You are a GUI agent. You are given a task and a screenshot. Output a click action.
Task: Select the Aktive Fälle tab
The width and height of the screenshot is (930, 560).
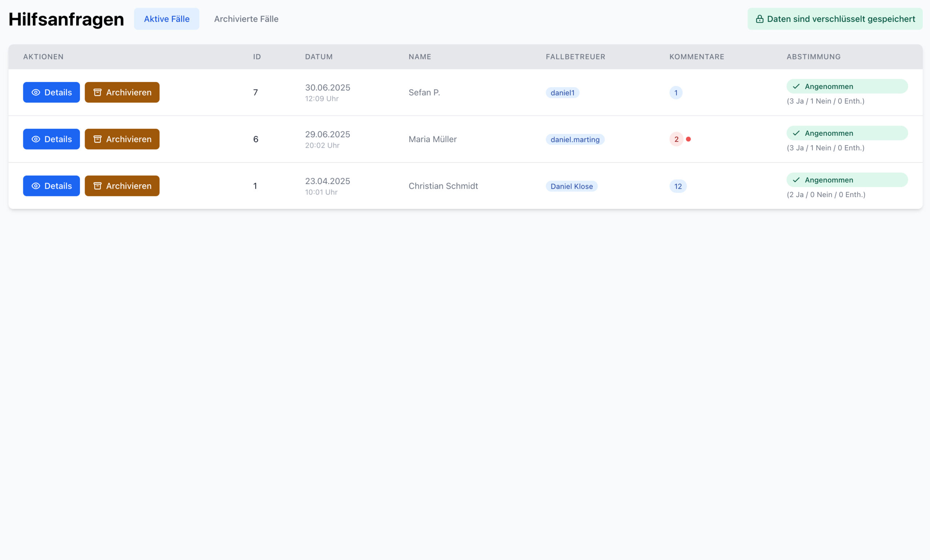click(166, 19)
